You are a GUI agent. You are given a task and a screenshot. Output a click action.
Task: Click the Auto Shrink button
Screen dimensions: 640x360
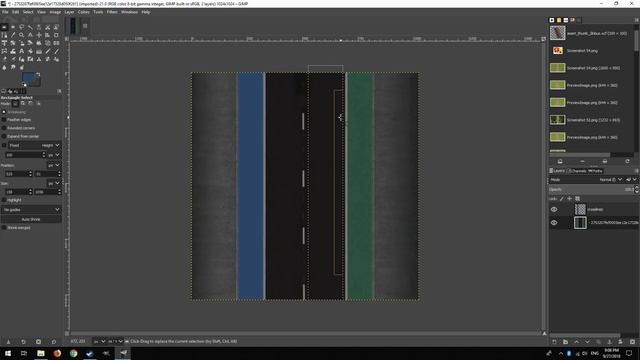pyautogui.click(x=31, y=219)
